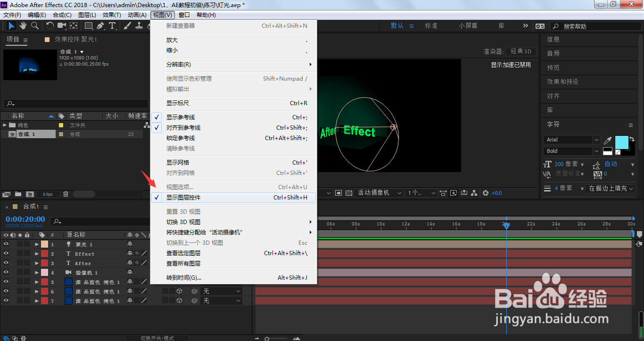Viewport: 644px width, 341px height.
Task: Click the current time indicator at 20s
Action: click(506, 226)
